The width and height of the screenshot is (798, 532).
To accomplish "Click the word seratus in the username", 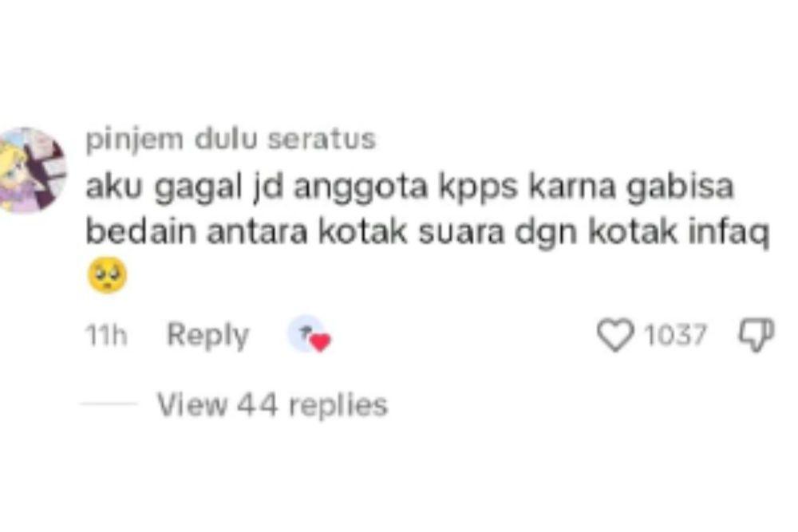I will (322, 139).
